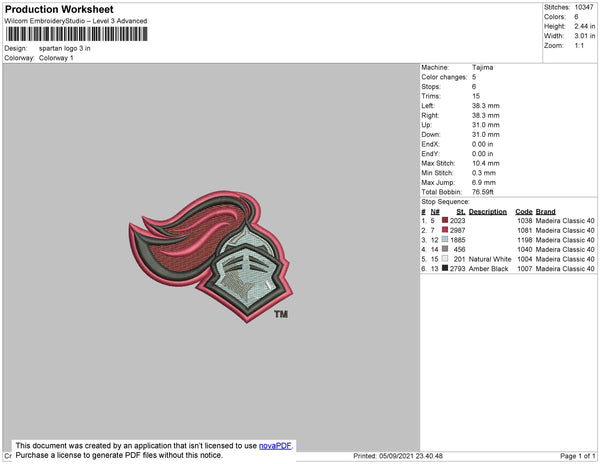Click the 'Description' column header

pyautogui.click(x=488, y=212)
